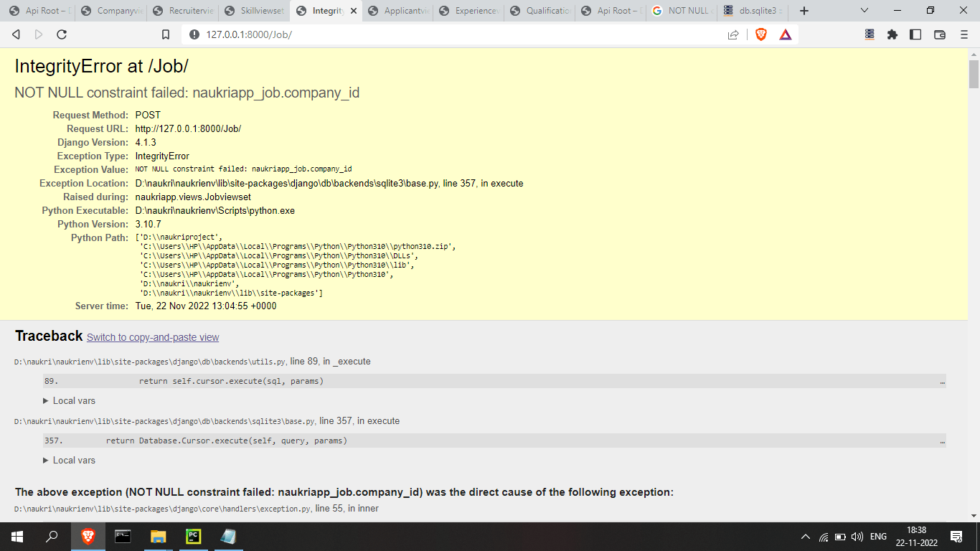Viewport: 980px width, 551px height.
Task: Open the Brave Rewards triangle icon
Action: (x=786, y=34)
